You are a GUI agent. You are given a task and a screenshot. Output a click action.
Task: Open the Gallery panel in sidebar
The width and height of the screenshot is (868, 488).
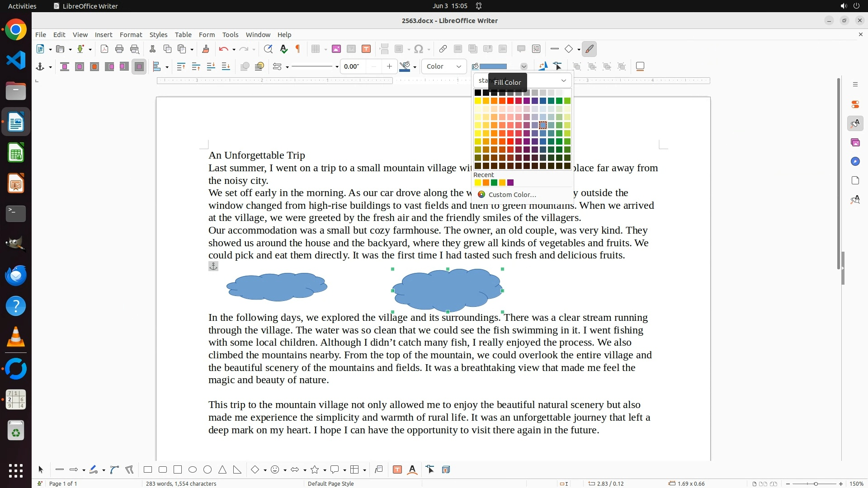click(x=855, y=142)
